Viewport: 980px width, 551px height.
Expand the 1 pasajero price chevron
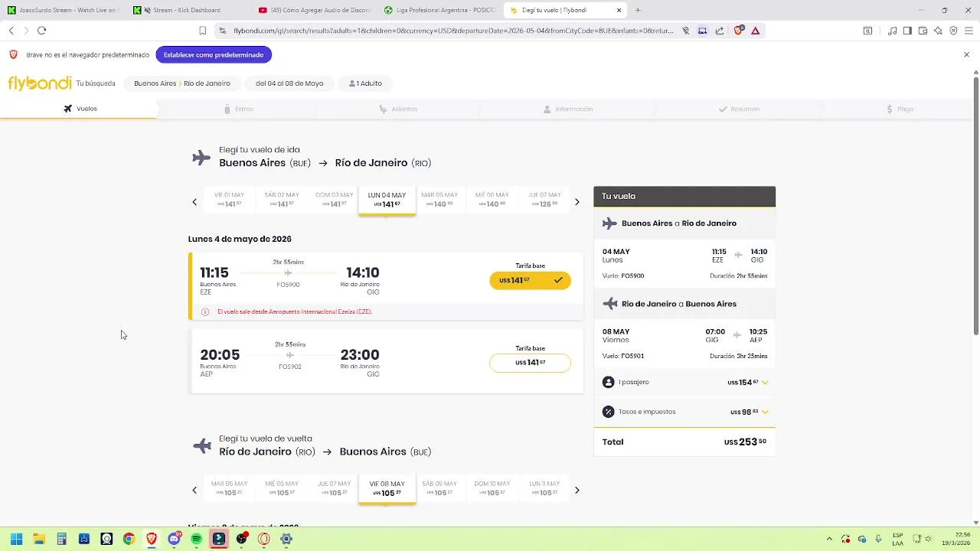[x=765, y=383]
